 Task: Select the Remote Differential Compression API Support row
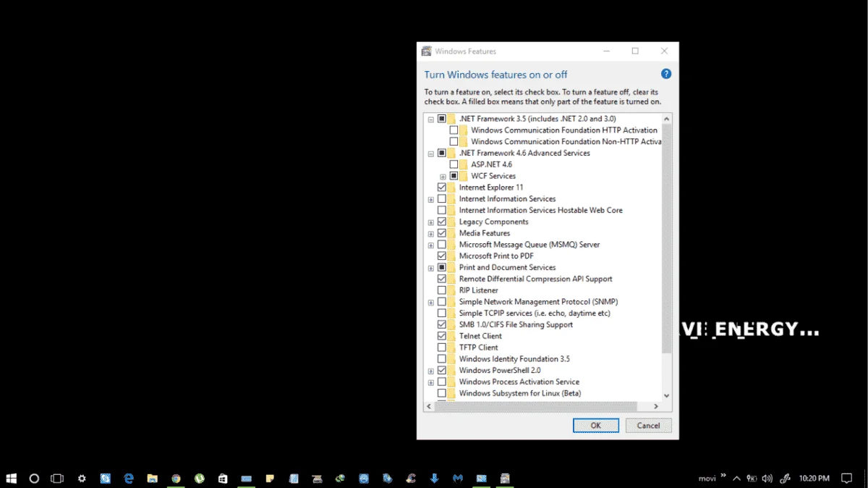click(535, 279)
